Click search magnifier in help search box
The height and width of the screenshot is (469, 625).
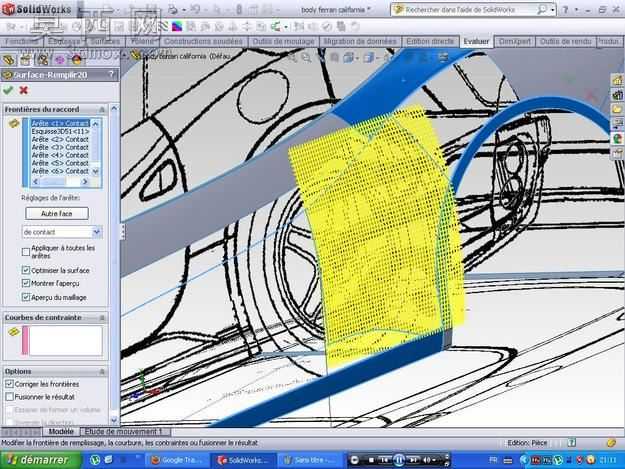[542, 10]
